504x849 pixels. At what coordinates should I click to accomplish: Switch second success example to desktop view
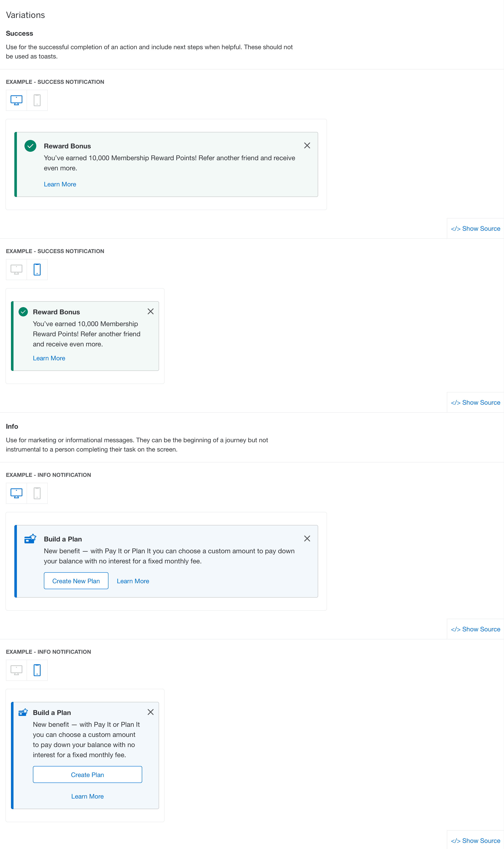tap(16, 269)
